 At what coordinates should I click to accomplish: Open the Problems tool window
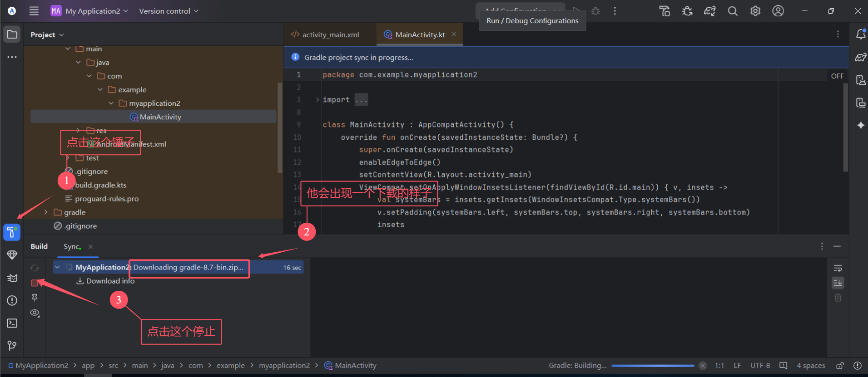click(12, 300)
